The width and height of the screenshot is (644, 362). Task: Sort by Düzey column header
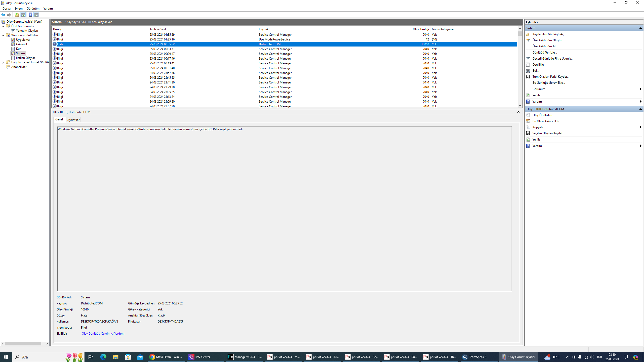pyautogui.click(x=100, y=29)
